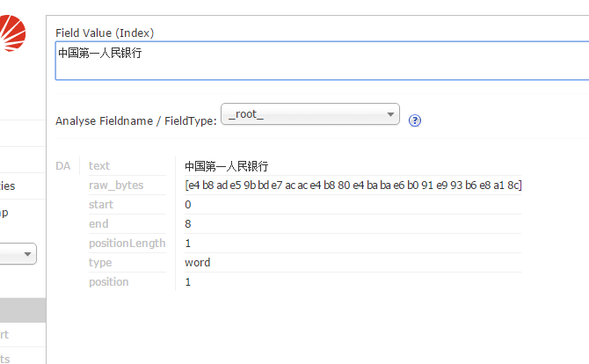Image resolution: width=589 pixels, height=364 pixels.
Task: Select the highlighted sidebar menu item
Action: 23,310
